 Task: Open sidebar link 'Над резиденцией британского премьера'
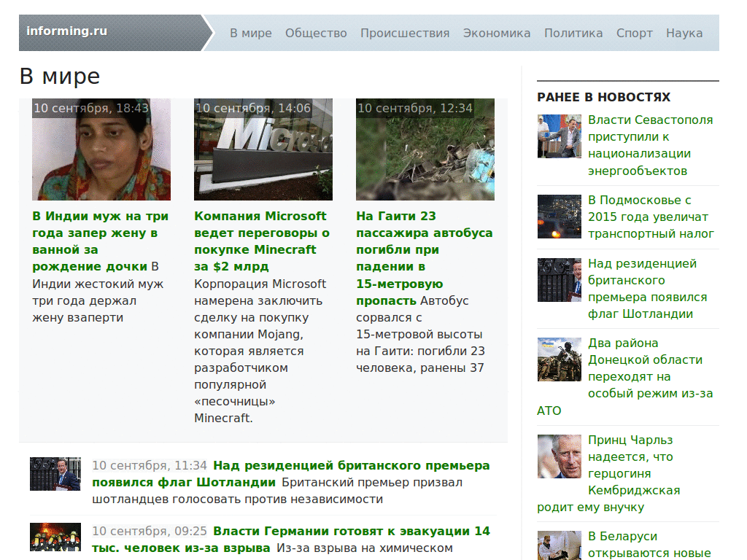648,289
